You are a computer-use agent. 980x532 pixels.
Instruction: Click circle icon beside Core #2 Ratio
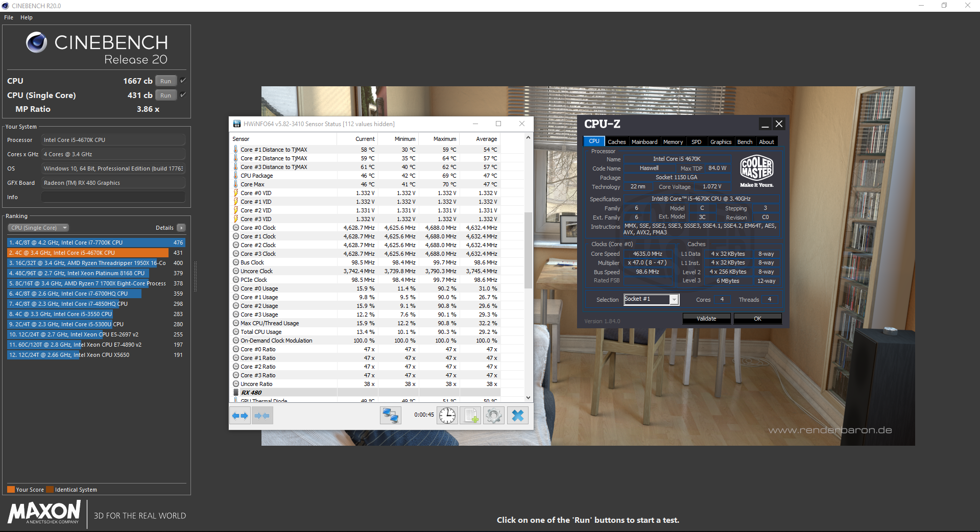236,367
